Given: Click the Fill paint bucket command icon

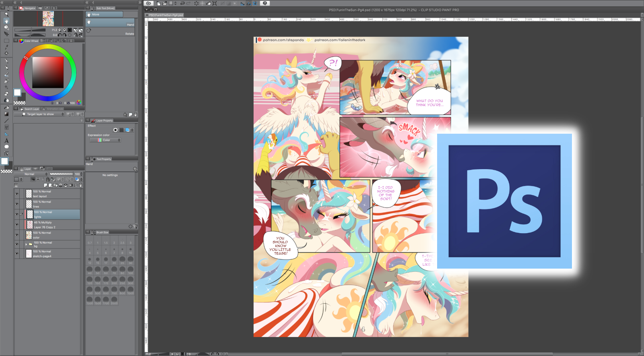Looking at the screenshot, I should (208, 3).
